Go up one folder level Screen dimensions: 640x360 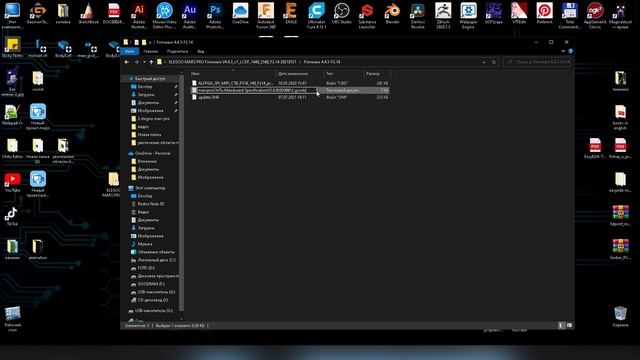click(151, 62)
